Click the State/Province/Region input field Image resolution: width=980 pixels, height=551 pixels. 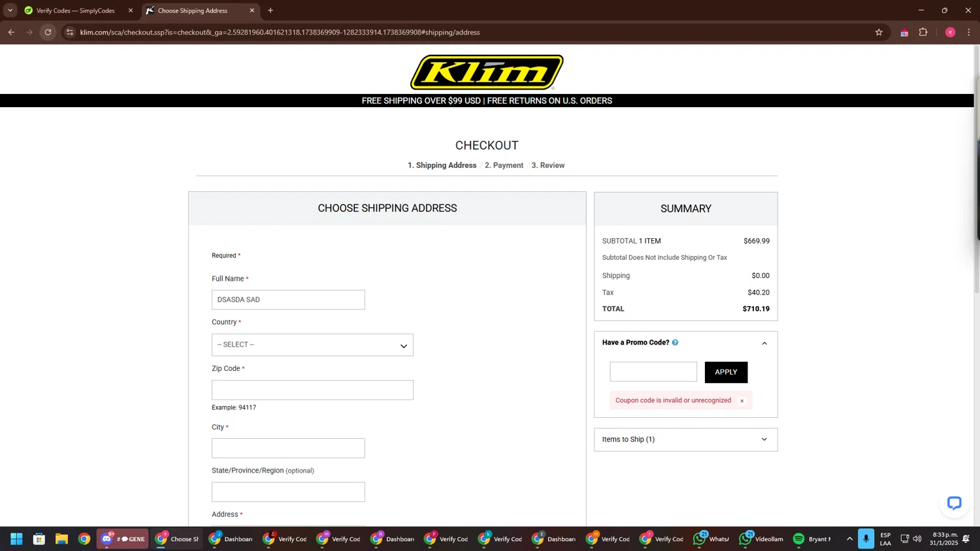point(288,492)
